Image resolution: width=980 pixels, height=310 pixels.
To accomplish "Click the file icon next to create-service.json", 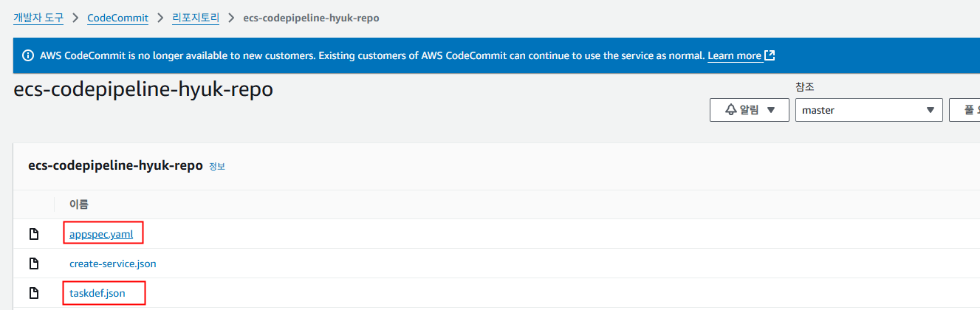I will click(x=33, y=263).
